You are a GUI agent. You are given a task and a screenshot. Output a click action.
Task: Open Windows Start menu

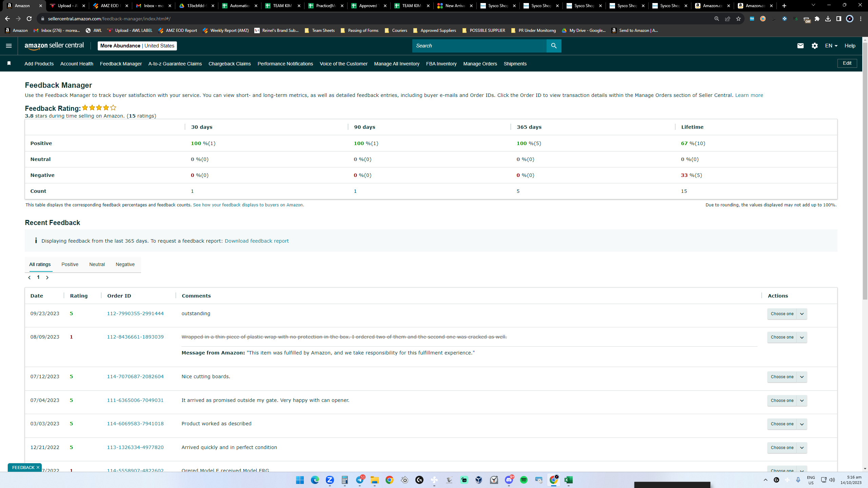300,480
